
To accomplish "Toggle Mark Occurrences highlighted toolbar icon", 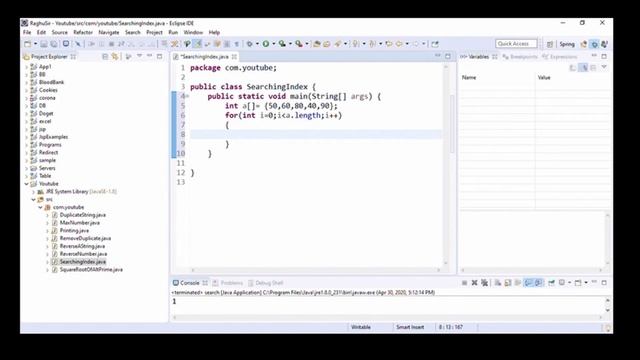I will coord(197,44).
